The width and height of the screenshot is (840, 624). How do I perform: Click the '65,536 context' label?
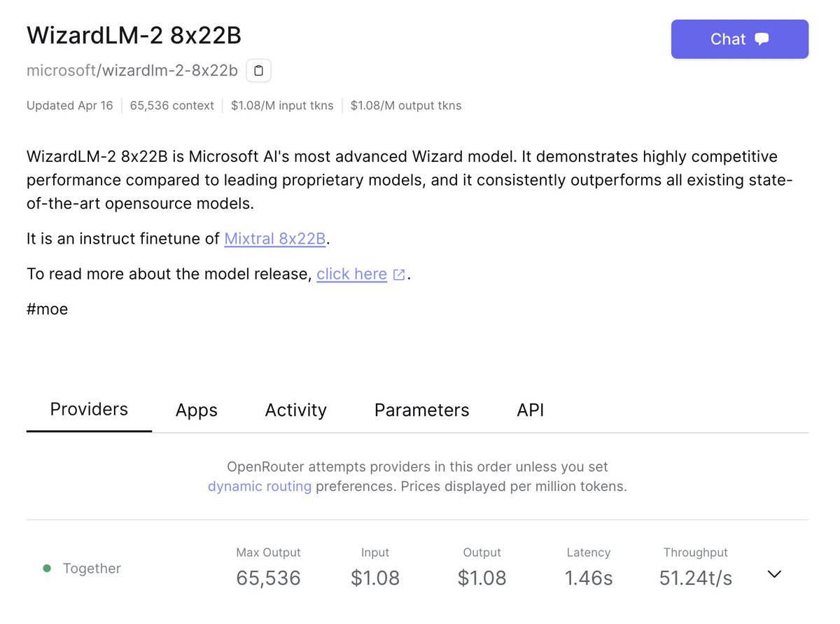click(172, 106)
